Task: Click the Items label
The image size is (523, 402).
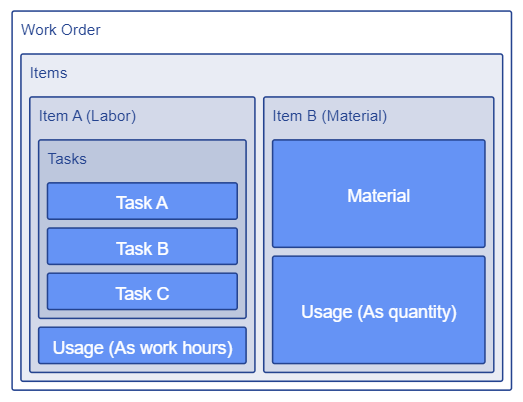Action: (49, 73)
